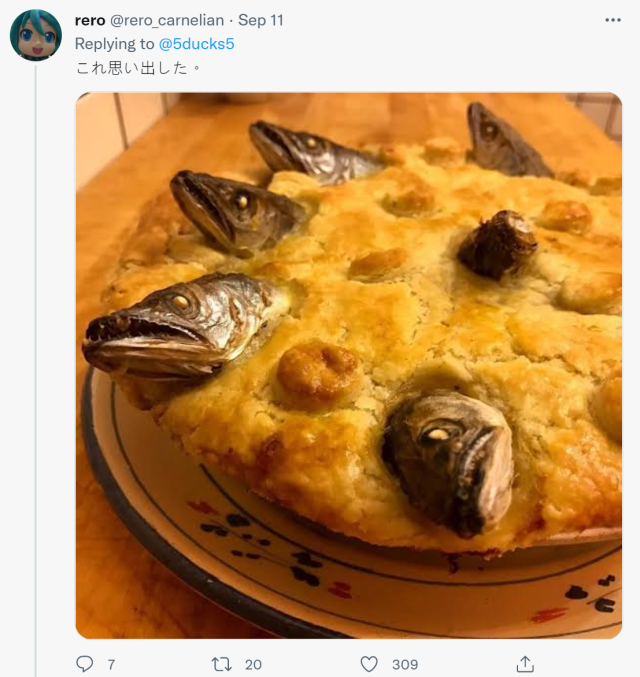The height and width of the screenshot is (677, 640).
Task: Open the three-dot more options menu
Action: tap(612, 20)
